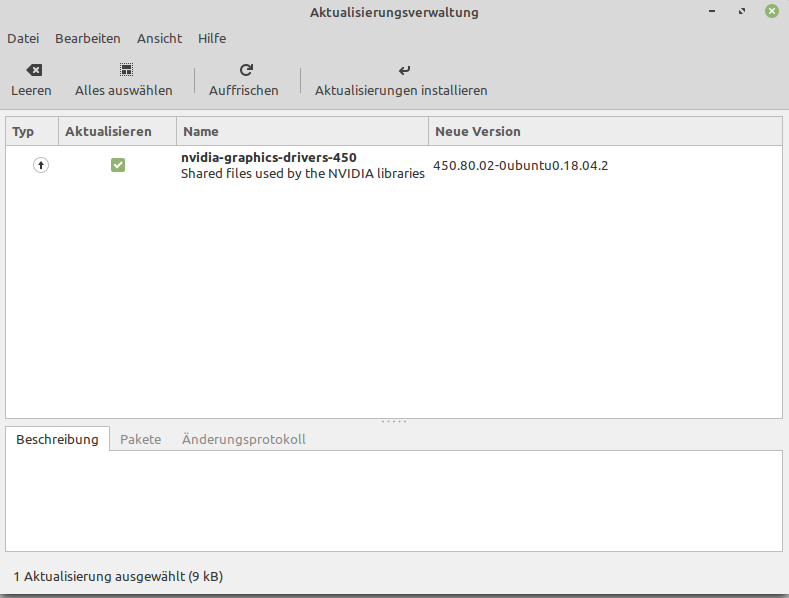Click the Leeren button label
The width and height of the screenshot is (789, 598).
point(31,91)
